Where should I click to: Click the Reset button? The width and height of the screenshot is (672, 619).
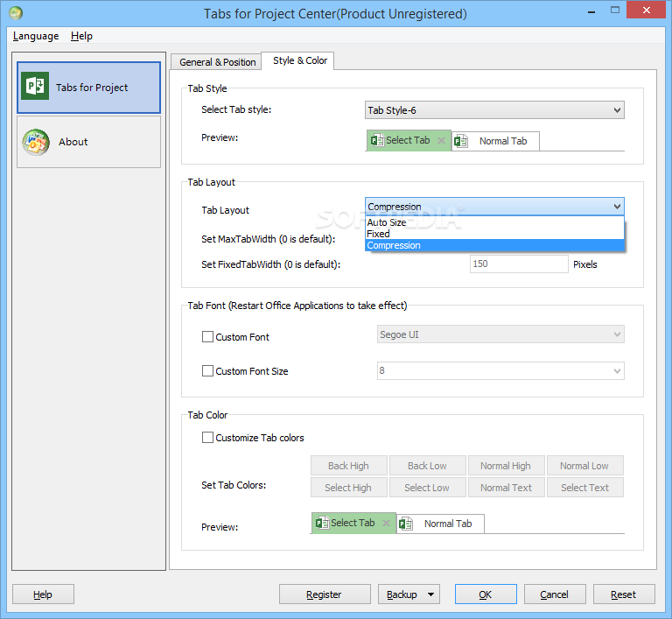(x=624, y=594)
